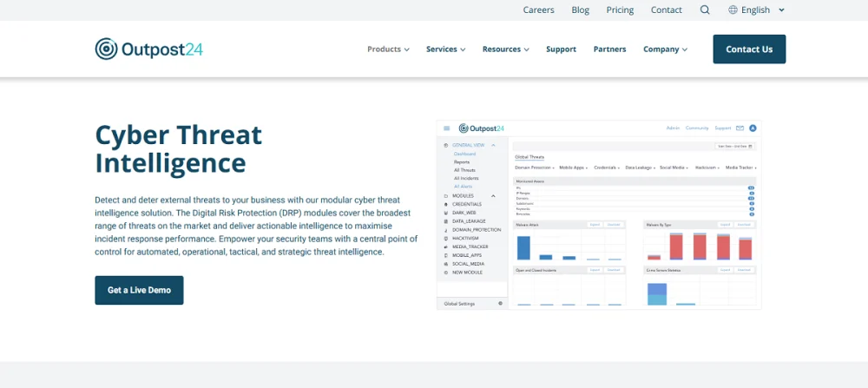
Task: Click the calendar icon in the date range box
Action: pos(750,147)
